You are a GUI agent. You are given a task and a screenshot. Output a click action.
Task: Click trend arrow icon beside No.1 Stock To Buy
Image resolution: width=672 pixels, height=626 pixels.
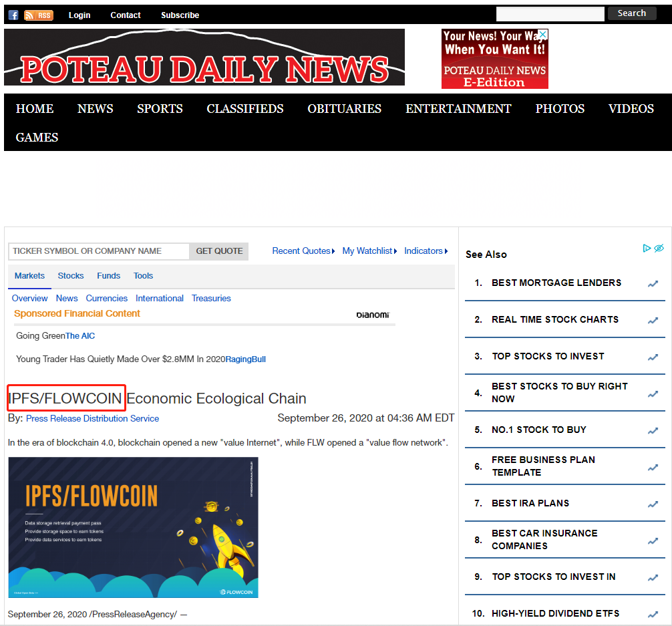click(653, 431)
